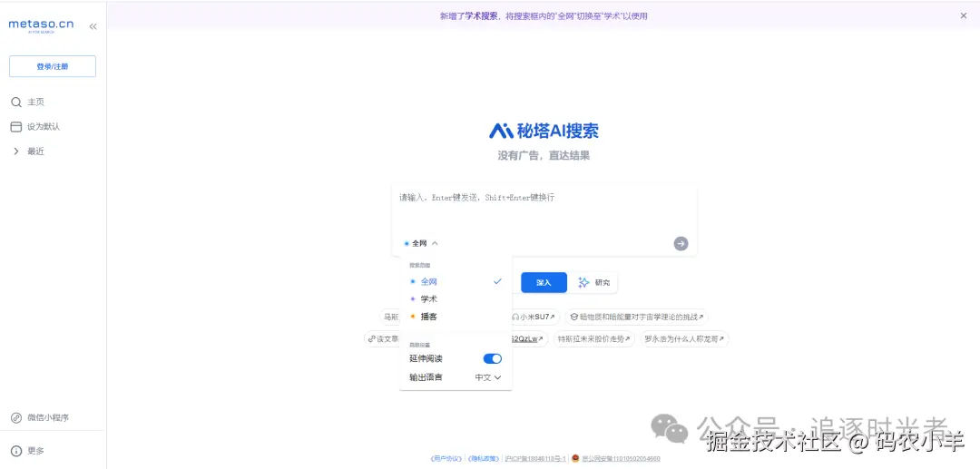Dismiss the top announcement banner

coord(963,15)
